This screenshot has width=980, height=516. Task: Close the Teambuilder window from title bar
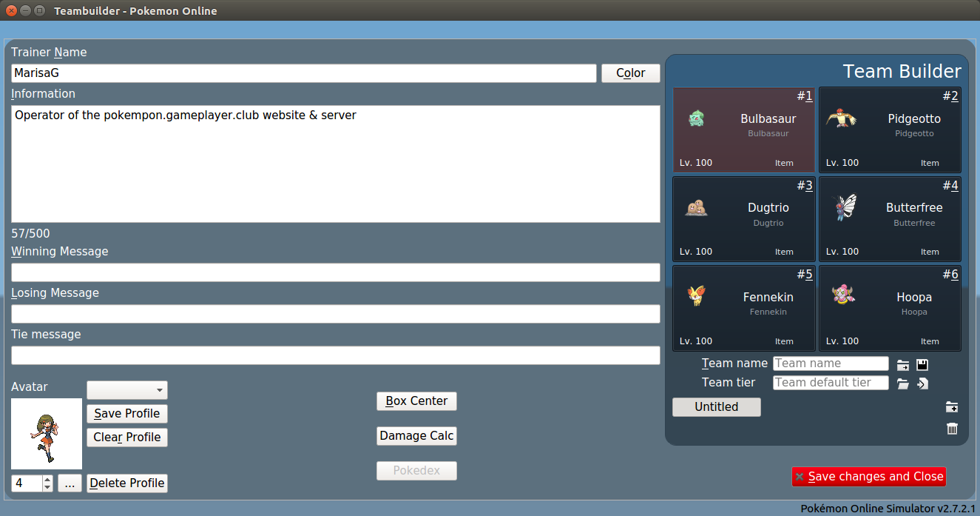pyautogui.click(x=10, y=10)
